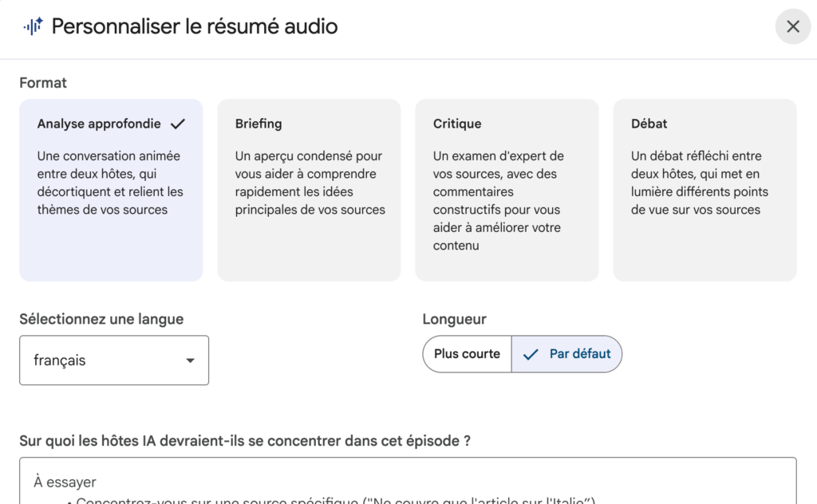Select the Briefing format card

(309, 190)
